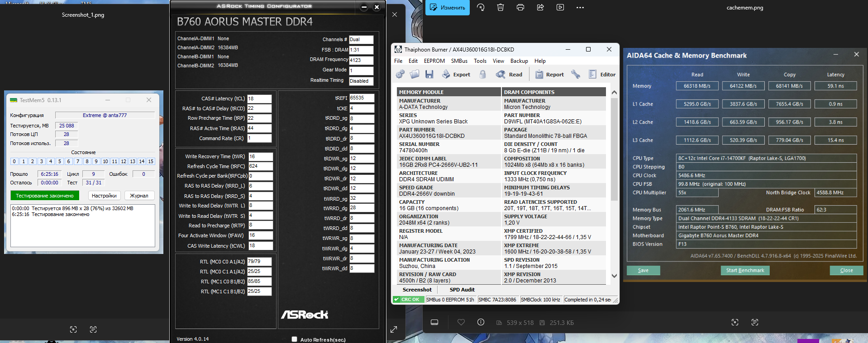The width and height of the screenshot is (868, 343).
Task: Open the Edit menu in Thaiphoon Burner
Action: pos(413,61)
